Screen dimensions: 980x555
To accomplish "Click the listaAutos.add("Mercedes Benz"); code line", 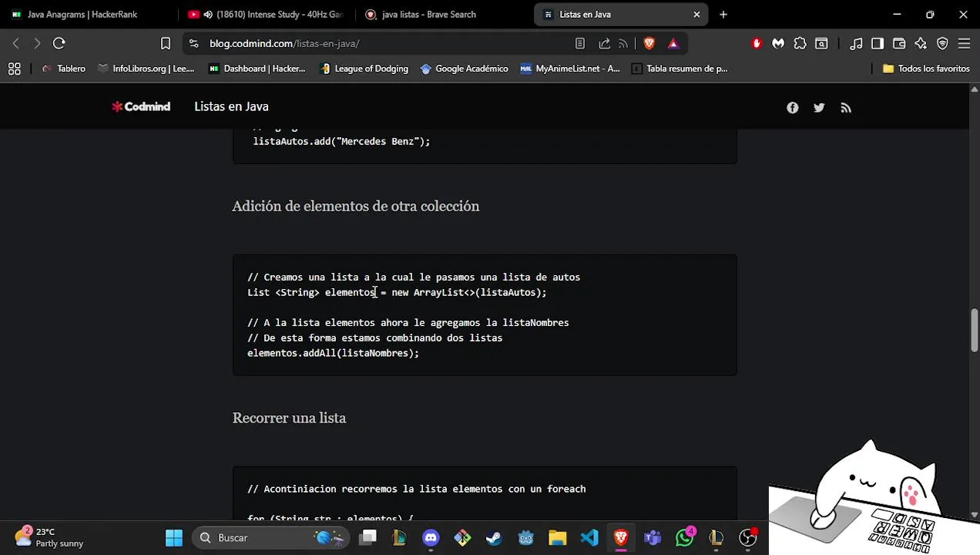I will point(341,141).
